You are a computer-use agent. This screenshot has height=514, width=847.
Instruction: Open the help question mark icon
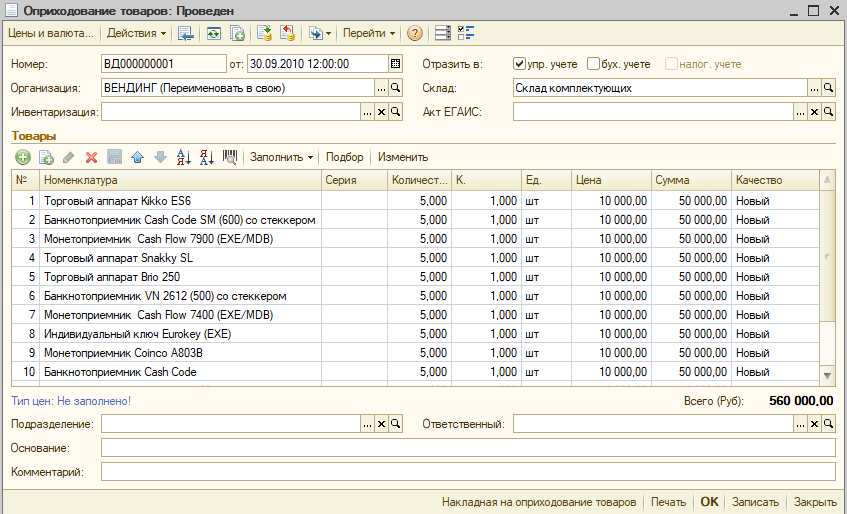click(414, 33)
